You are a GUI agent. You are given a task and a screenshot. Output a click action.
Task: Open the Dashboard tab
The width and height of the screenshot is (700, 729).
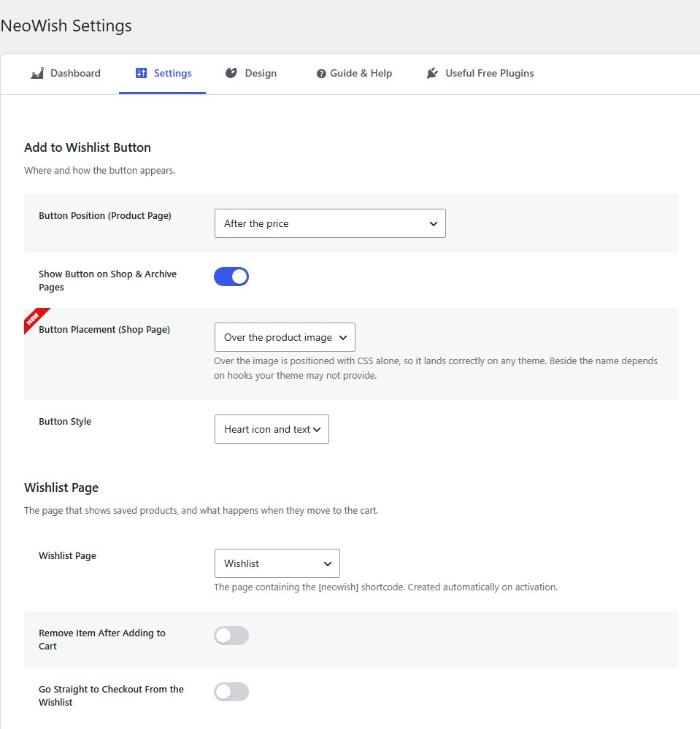click(x=66, y=74)
